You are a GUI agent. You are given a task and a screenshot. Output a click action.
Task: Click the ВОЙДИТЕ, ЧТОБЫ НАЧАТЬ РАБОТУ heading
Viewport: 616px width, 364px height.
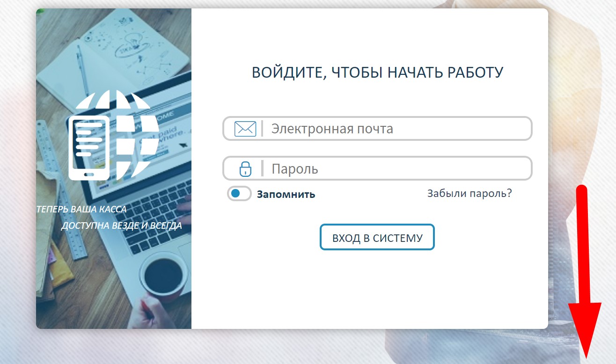(x=377, y=73)
